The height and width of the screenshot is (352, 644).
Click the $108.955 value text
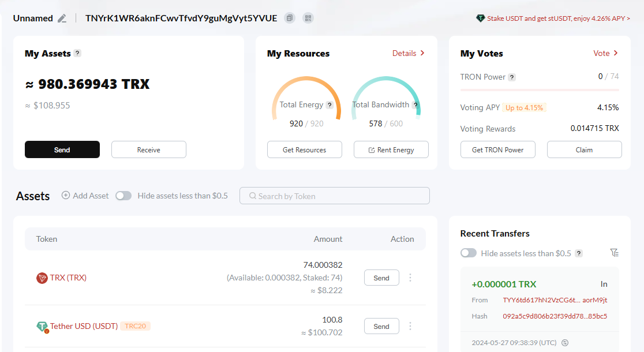48,106
